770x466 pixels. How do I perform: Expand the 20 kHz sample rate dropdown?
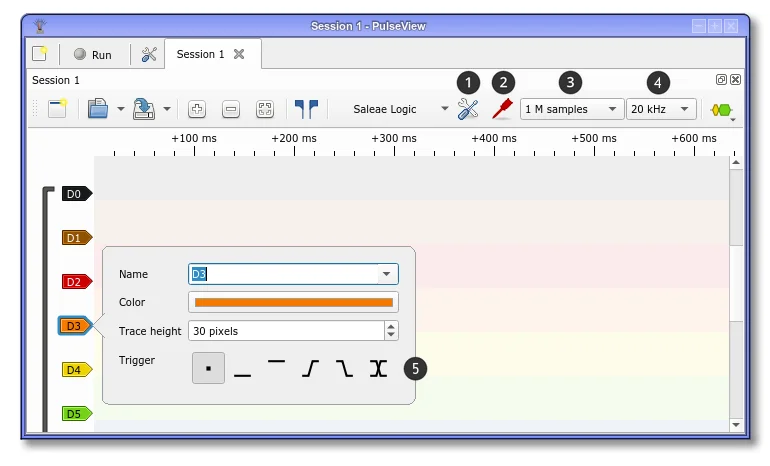click(661, 109)
